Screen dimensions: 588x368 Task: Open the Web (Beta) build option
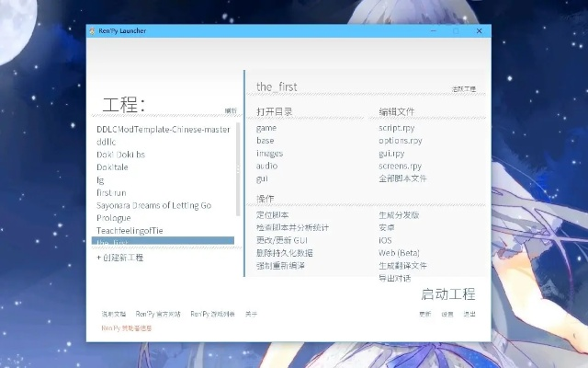[x=399, y=253]
